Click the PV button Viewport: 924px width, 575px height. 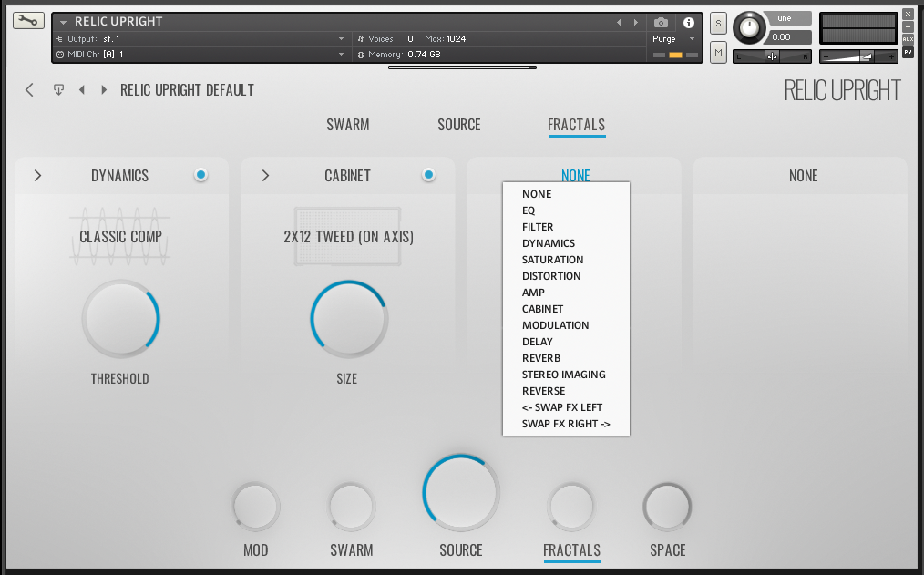908,52
